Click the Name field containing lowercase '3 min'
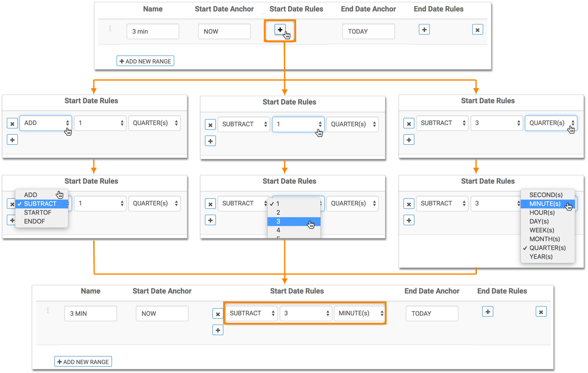The width and height of the screenshot is (588, 373). [x=153, y=32]
